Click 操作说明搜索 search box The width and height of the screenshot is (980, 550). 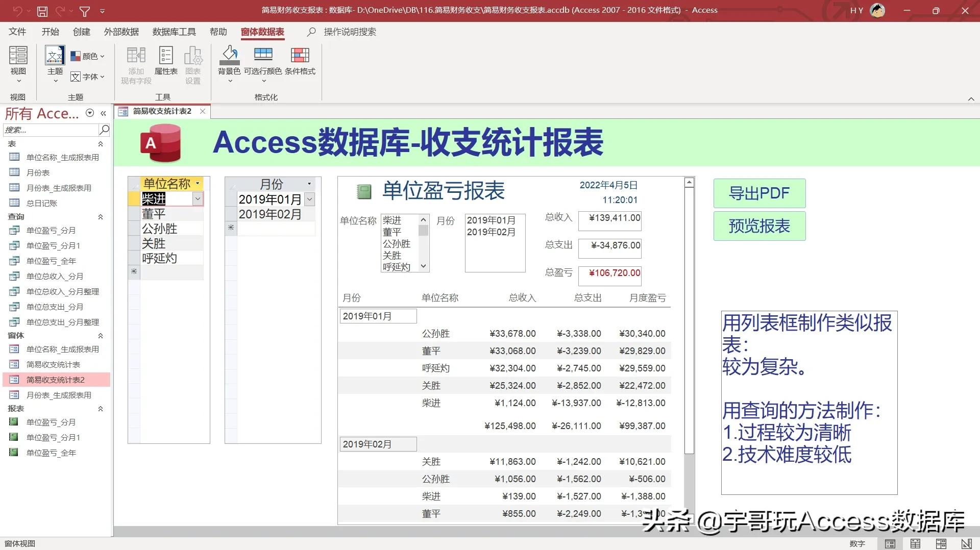(x=350, y=32)
